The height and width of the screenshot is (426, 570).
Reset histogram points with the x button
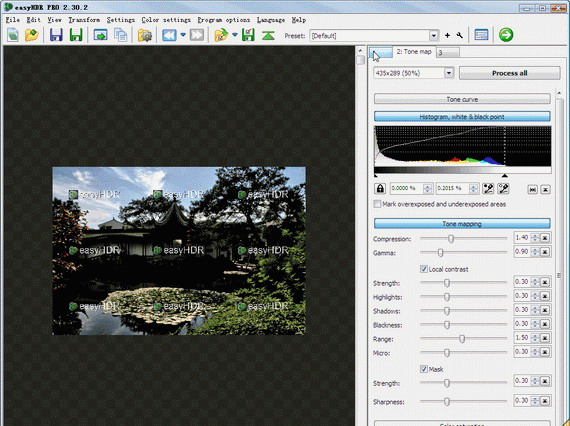point(545,189)
